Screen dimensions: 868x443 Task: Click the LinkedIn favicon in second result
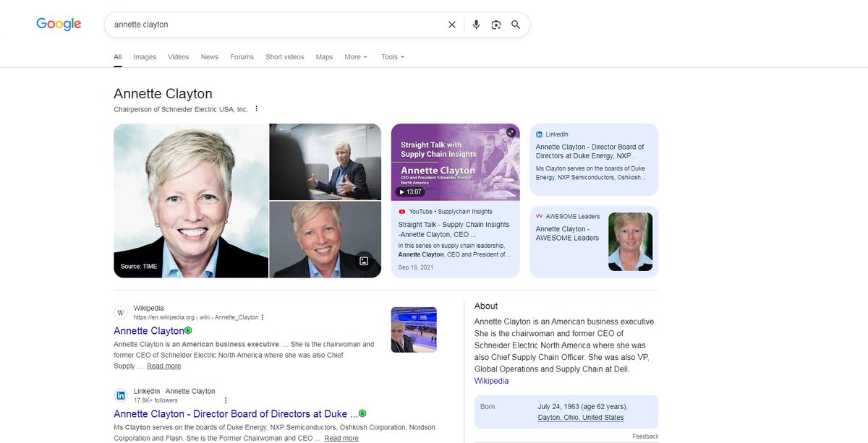pos(121,395)
